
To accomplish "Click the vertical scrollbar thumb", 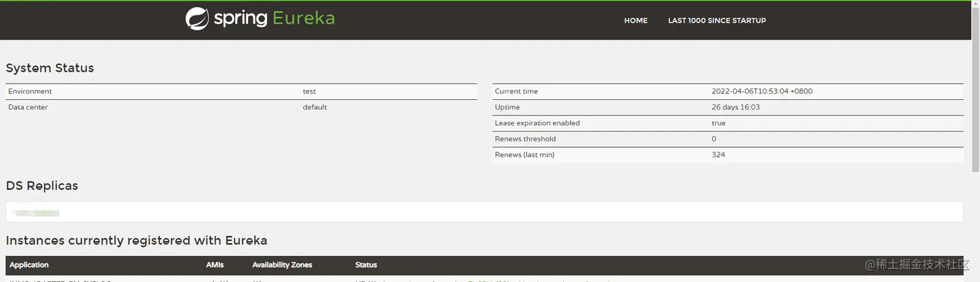I will pos(975,91).
